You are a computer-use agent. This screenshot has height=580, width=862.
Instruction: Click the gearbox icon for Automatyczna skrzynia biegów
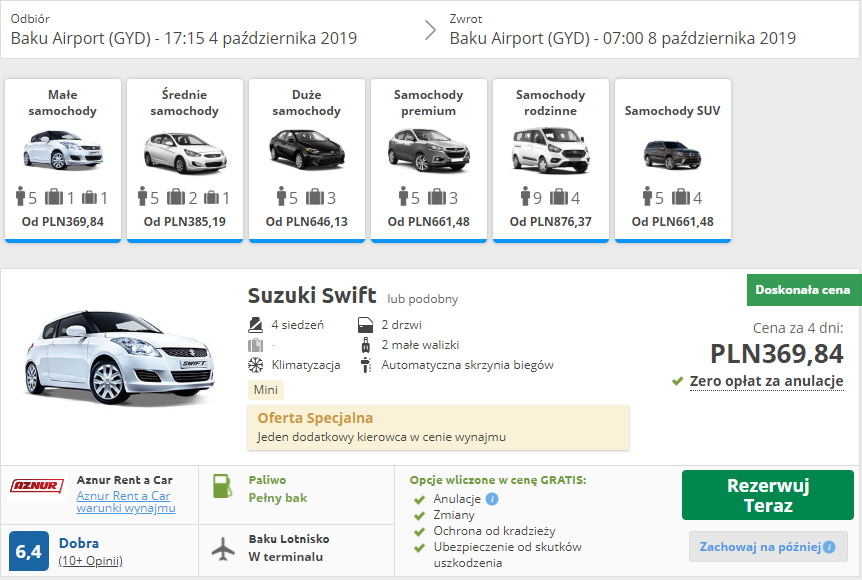[366, 365]
